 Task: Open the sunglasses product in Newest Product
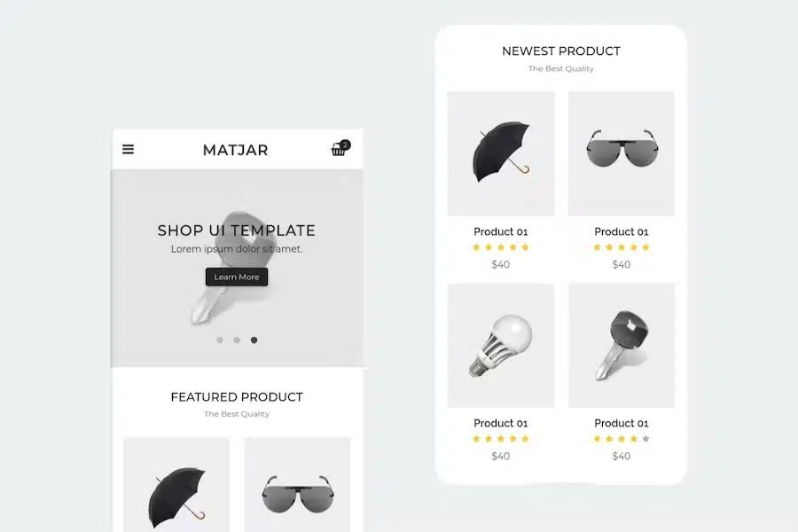coord(622,153)
